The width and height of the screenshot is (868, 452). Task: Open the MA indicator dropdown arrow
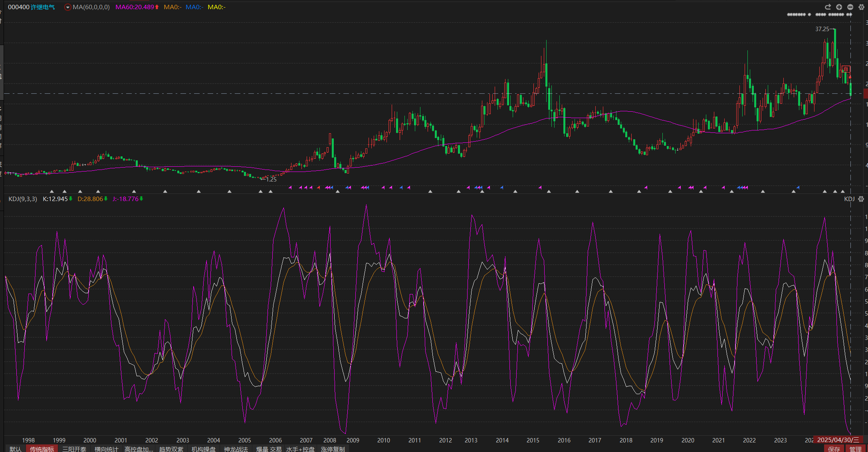tap(67, 7)
